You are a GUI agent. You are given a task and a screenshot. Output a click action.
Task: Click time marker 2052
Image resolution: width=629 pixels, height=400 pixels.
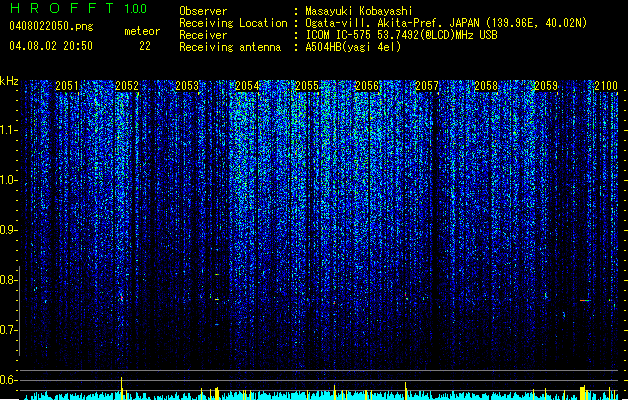[x=127, y=85]
